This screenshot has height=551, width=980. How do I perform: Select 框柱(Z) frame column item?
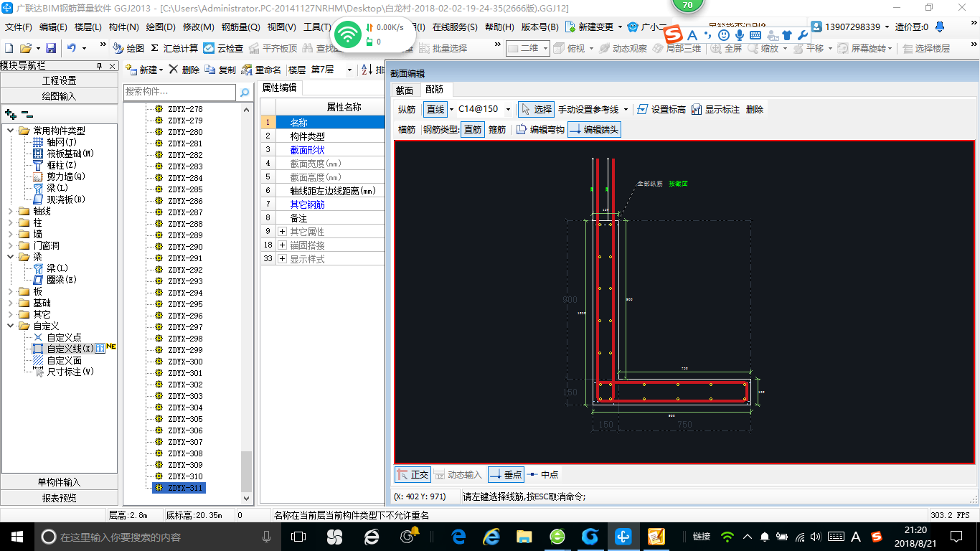point(56,165)
